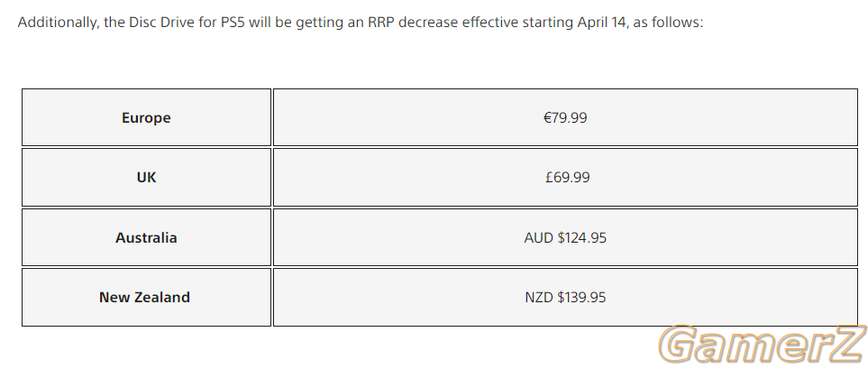This screenshot has height=369, width=868.
Task: Click the "April 14" date text
Action: coord(602,23)
